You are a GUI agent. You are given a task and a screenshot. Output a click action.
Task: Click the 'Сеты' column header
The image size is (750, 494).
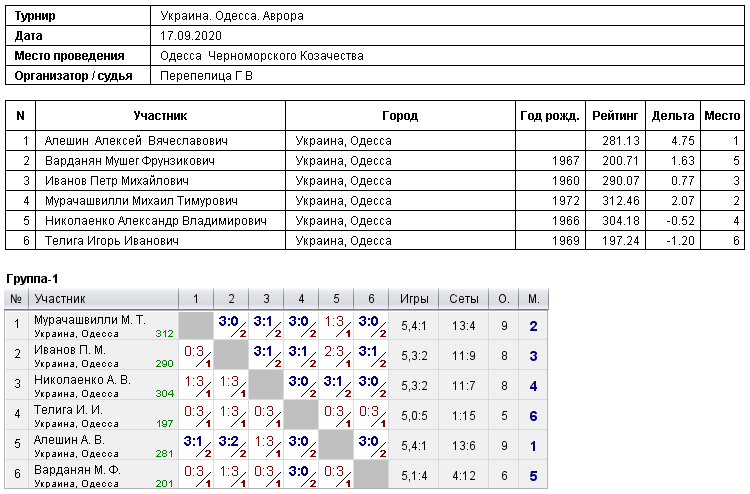tap(463, 299)
